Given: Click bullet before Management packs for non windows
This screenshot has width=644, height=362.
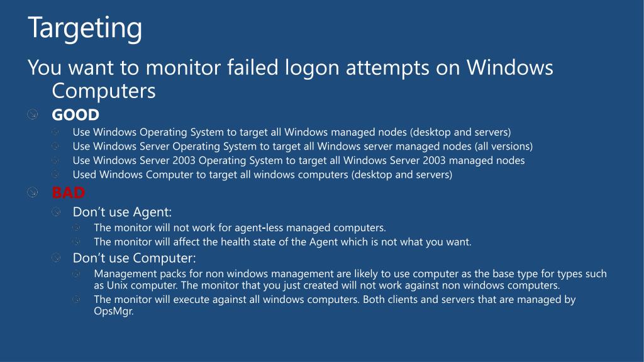Looking at the screenshot, I should tap(76, 273).
